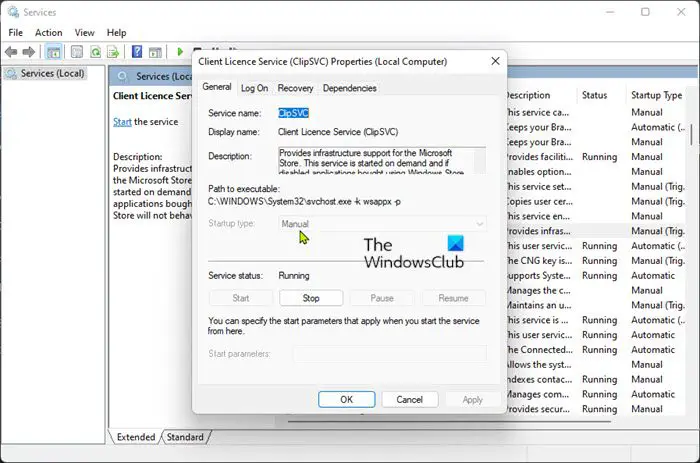Screen dimensions: 700x463
Task: Click the 'Client Licence Ser' heading in extended pane
Action: pyautogui.click(x=152, y=96)
